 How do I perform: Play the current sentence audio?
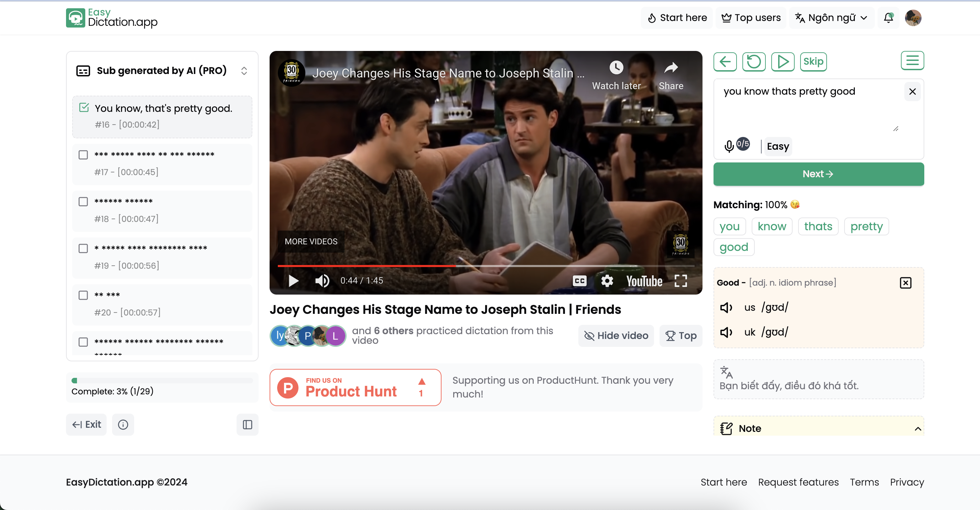pyautogui.click(x=783, y=62)
